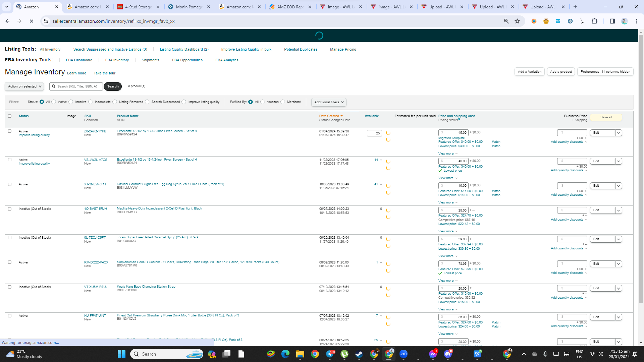Viewport: 644px width, 362px height.
Task: Launch Steam from the taskbar
Action: point(359,354)
